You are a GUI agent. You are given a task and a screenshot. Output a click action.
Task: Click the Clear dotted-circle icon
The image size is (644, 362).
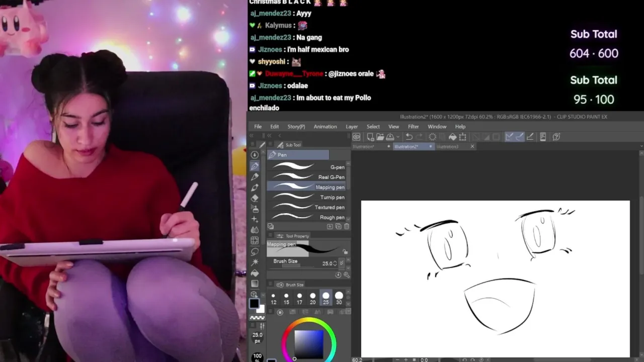point(432,137)
